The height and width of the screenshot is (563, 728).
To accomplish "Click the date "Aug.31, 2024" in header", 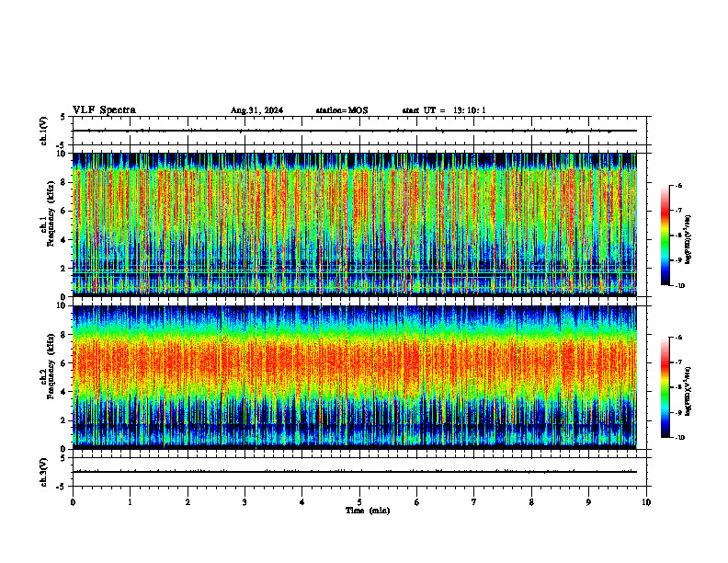I will coord(256,110).
